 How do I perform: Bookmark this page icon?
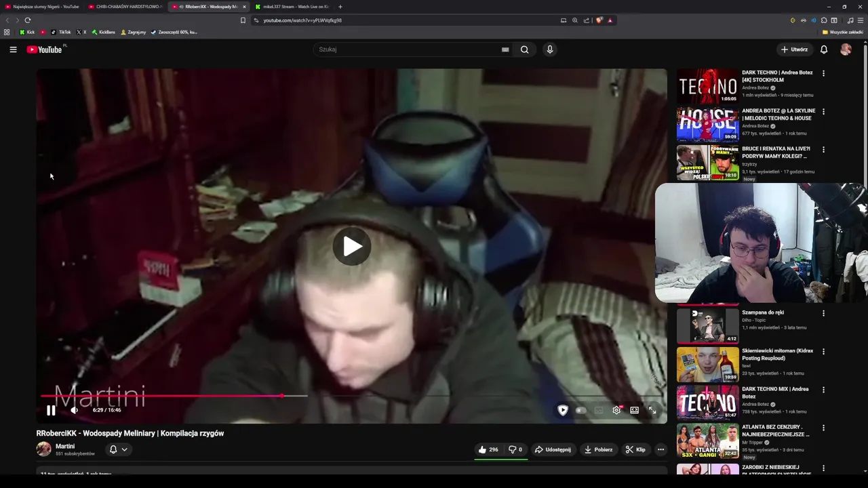(x=243, y=20)
